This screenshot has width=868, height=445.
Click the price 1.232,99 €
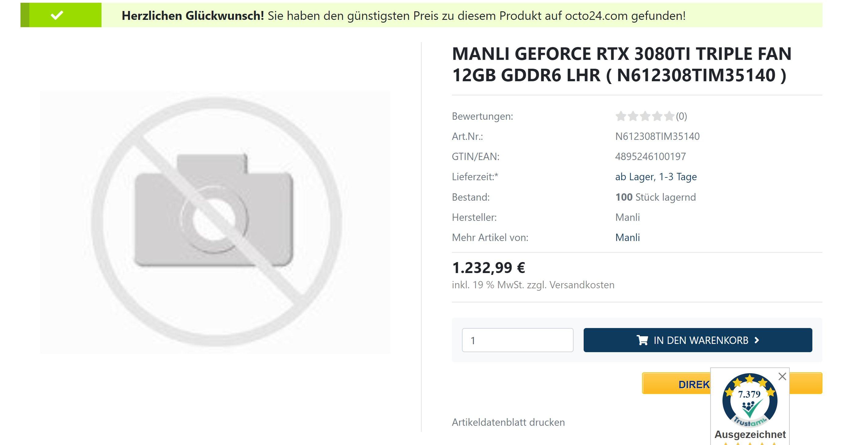pyautogui.click(x=488, y=268)
